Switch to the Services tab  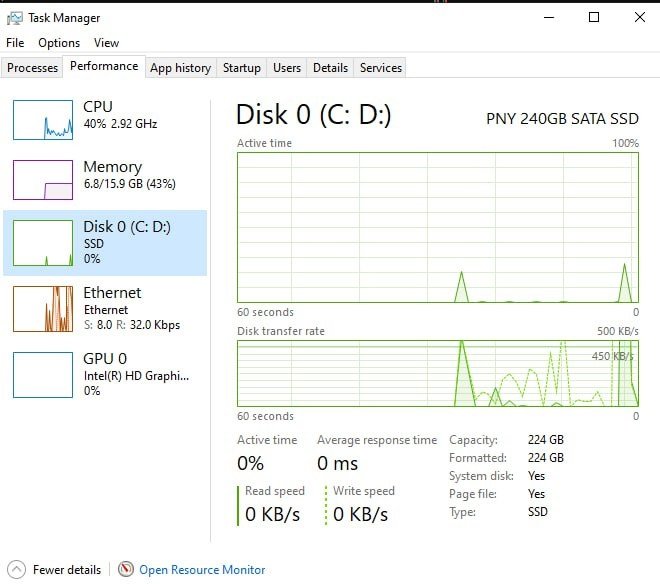(381, 68)
